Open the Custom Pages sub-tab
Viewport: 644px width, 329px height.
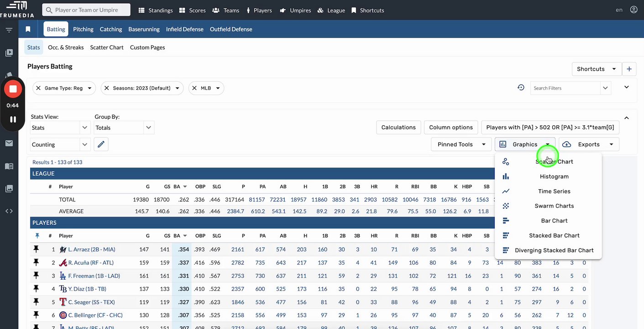coord(147,47)
